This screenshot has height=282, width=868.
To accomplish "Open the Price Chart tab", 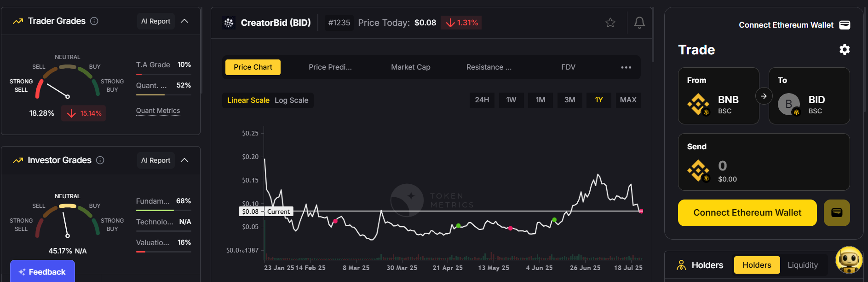I will click(x=253, y=67).
